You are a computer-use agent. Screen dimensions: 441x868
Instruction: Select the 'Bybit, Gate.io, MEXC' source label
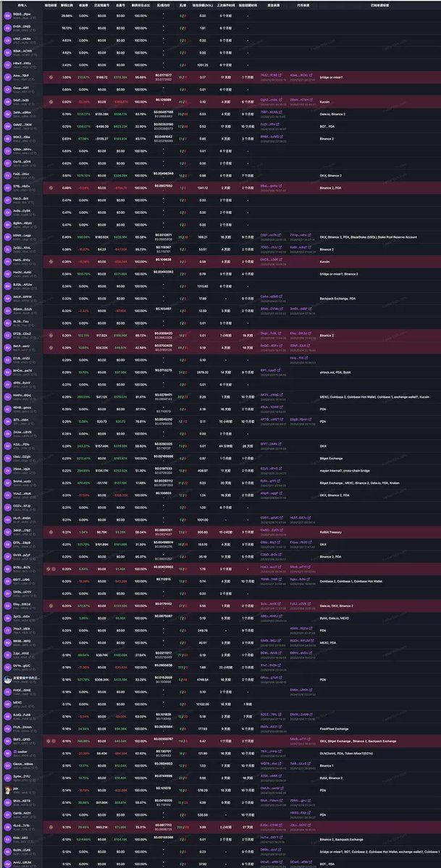(336, 618)
